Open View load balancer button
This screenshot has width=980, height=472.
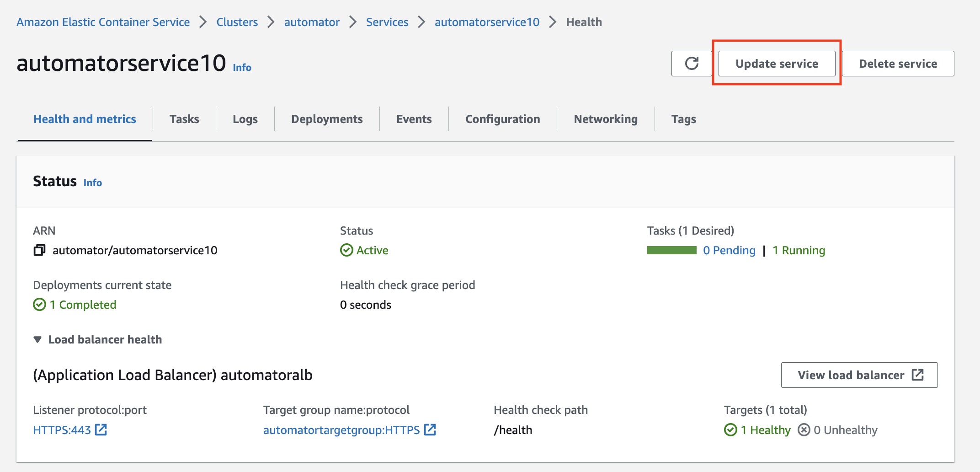tap(859, 375)
